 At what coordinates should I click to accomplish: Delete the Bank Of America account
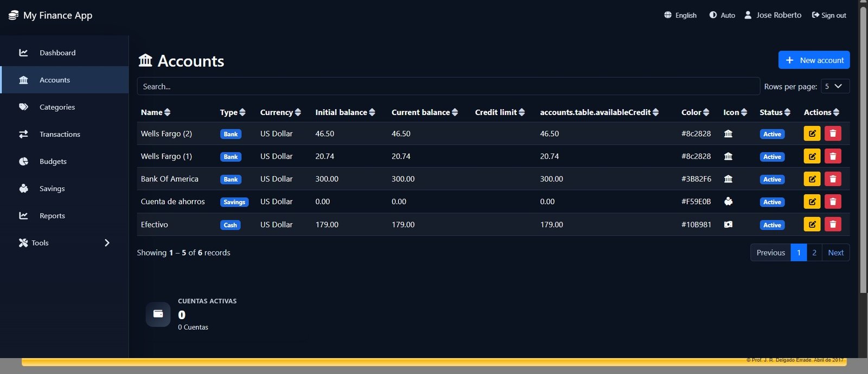point(833,179)
